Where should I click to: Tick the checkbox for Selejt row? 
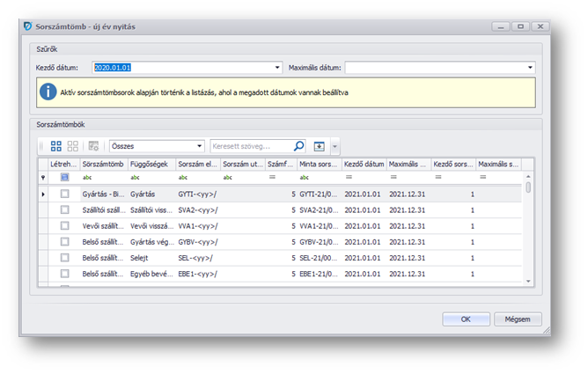(64, 258)
